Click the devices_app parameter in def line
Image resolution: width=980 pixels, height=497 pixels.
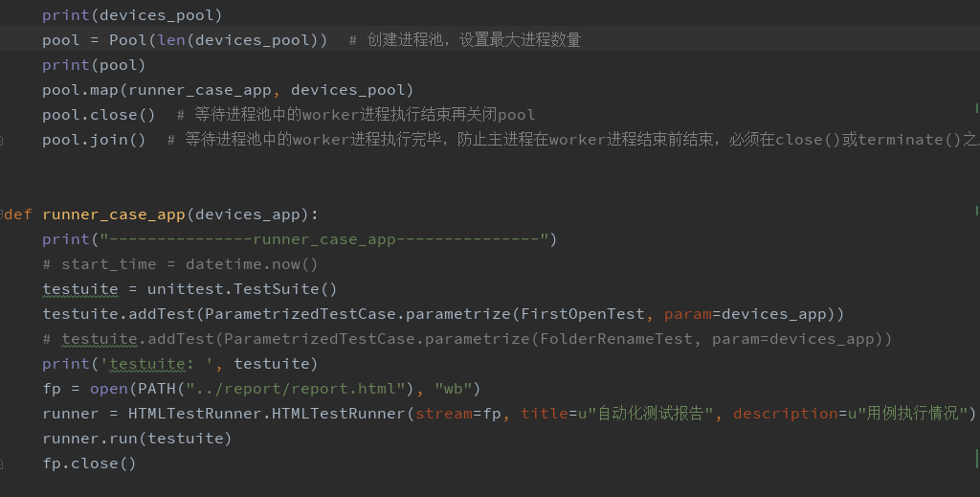(x=248, y=215)
